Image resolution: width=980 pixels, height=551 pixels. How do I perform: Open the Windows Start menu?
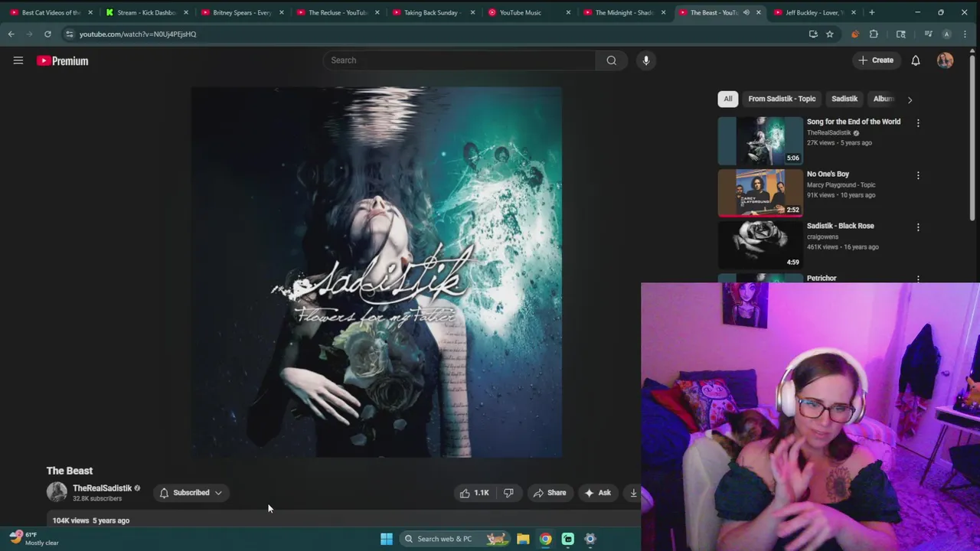coord(387,539)
